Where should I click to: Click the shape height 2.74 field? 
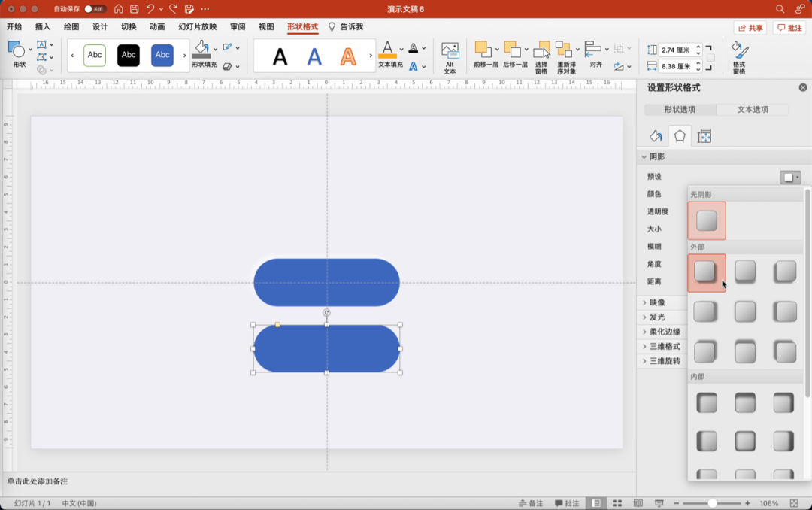point(677,50)
